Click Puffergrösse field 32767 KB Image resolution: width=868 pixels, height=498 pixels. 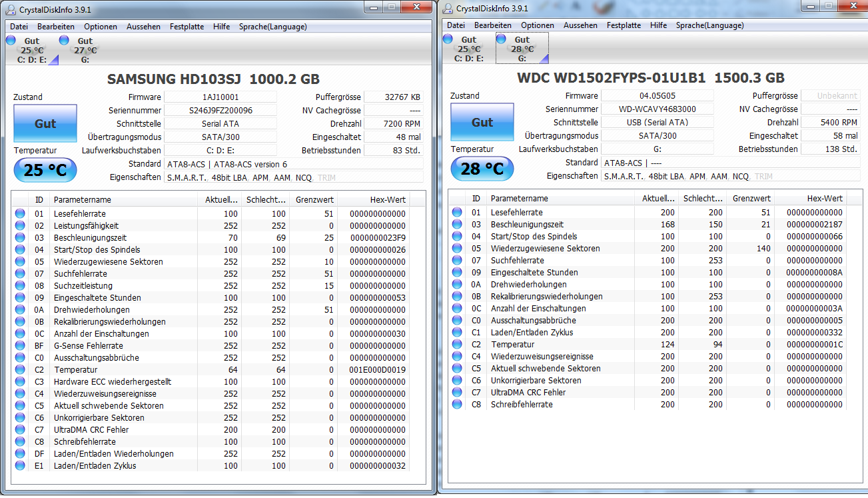394,97
